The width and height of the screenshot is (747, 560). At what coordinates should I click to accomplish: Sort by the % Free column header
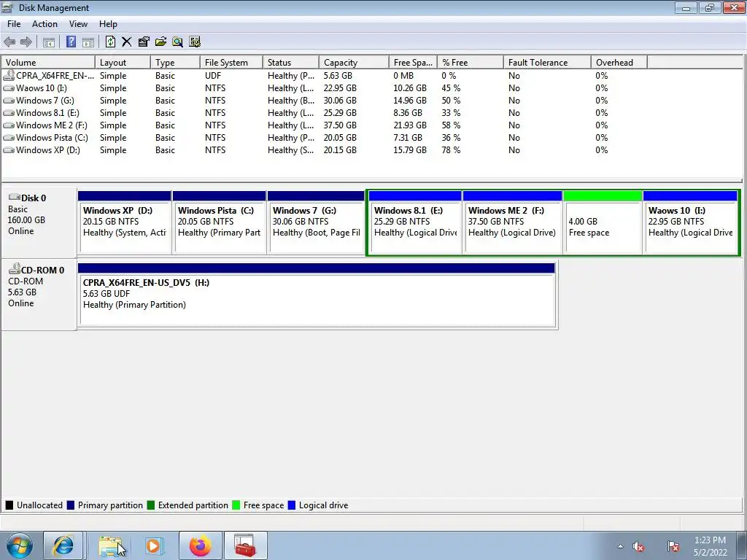coord(470,63)
